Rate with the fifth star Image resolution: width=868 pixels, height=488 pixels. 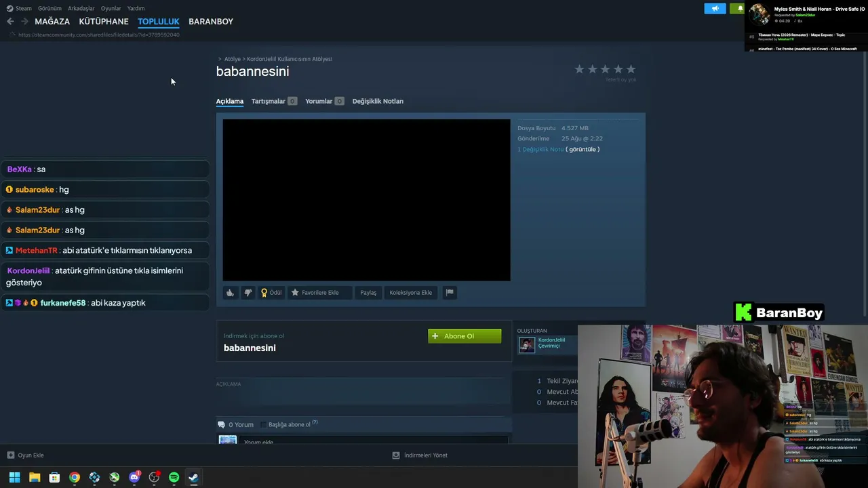point(631,69)
